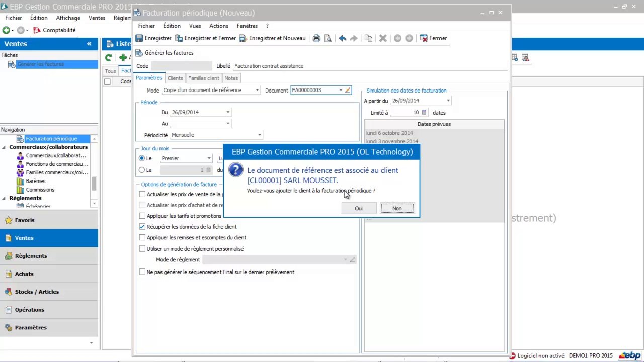Click Oui to add the client
Image resolution: width=644 pixels, height=362 pixels.
tap(358, 208)
